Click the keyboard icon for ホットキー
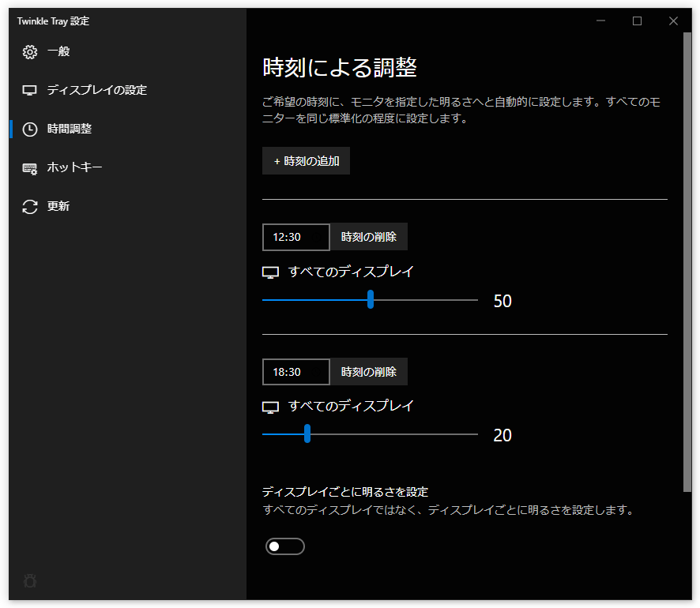 (30, 168)
